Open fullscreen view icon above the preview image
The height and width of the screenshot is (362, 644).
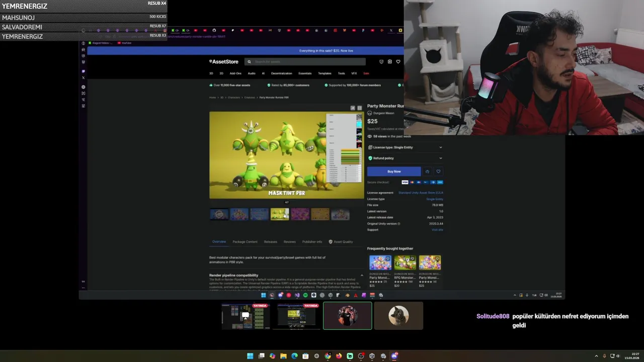[x=359, y=108]
